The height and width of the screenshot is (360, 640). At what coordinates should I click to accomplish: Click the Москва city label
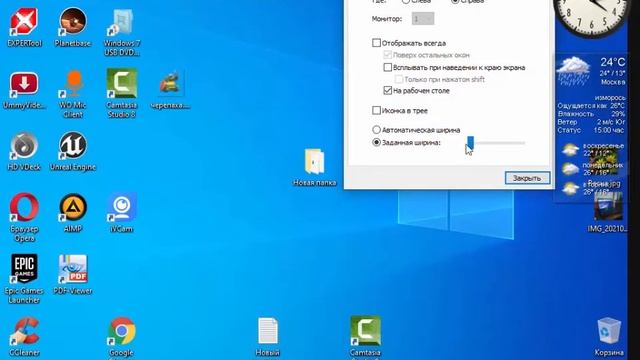pos(613,82)
